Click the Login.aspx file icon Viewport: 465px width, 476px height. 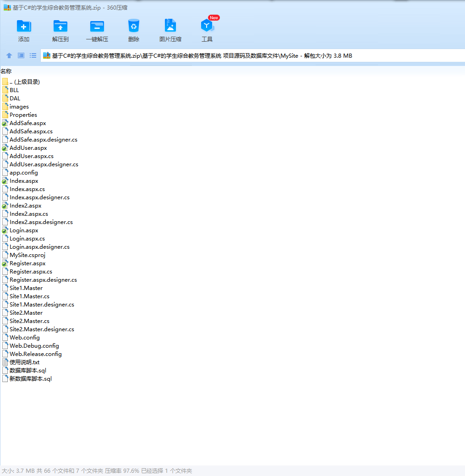[x=5, y=230]
